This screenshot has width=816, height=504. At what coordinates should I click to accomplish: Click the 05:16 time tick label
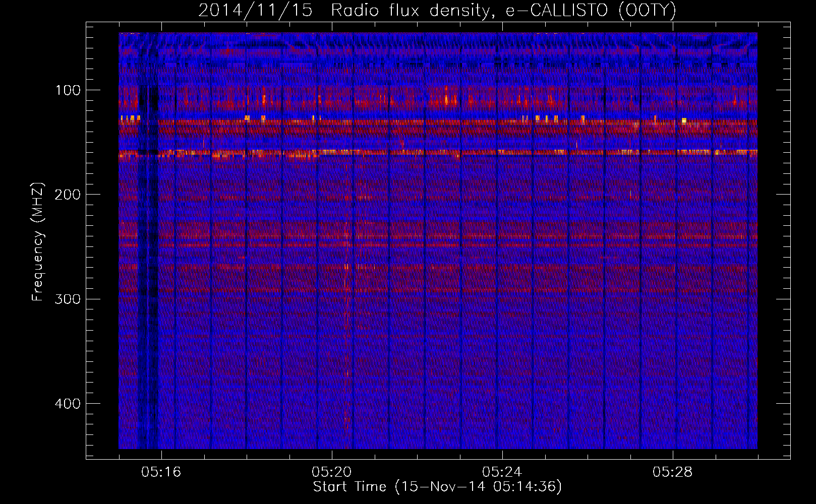point(161,472)
